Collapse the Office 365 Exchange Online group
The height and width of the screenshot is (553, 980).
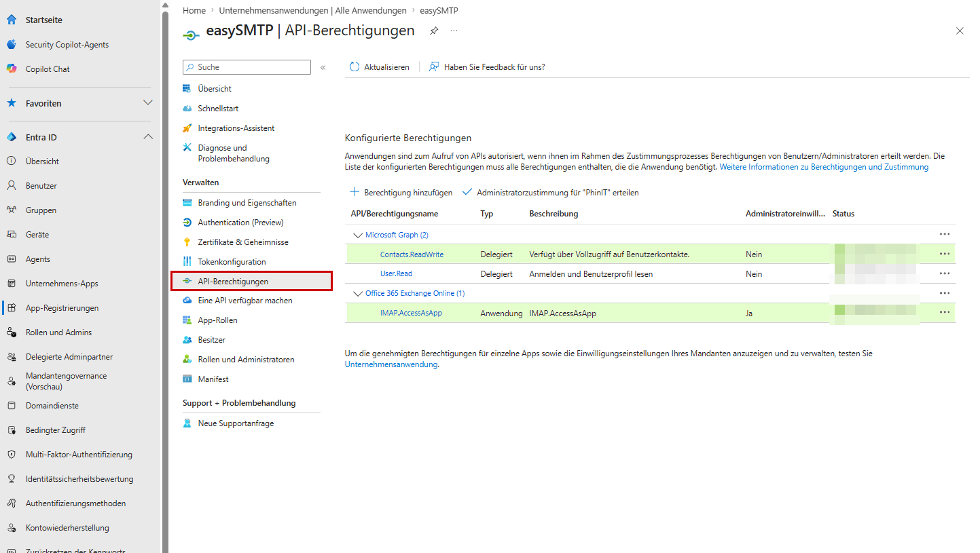pyautogui.click(x=357, y=293)
